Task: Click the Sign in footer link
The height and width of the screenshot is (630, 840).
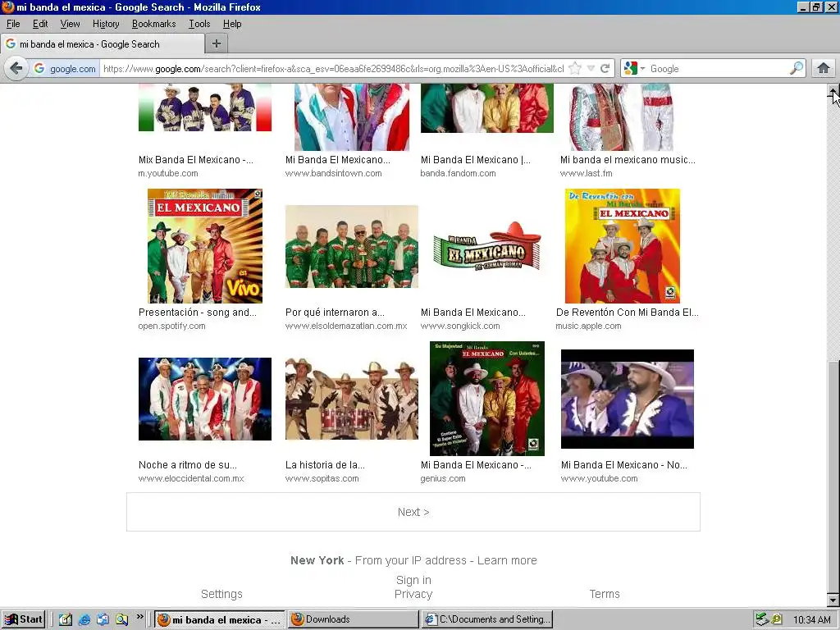Action: pos(413,580)
